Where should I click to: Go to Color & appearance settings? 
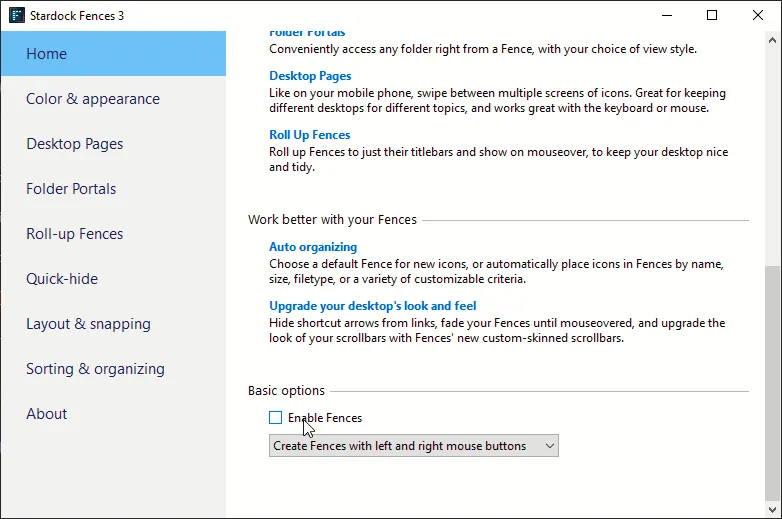[93, 99]
